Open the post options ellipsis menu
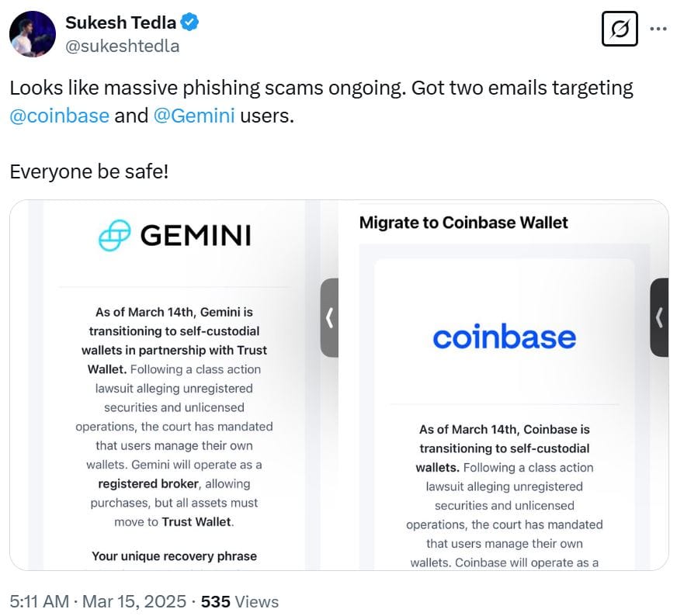 click(658, 28)
